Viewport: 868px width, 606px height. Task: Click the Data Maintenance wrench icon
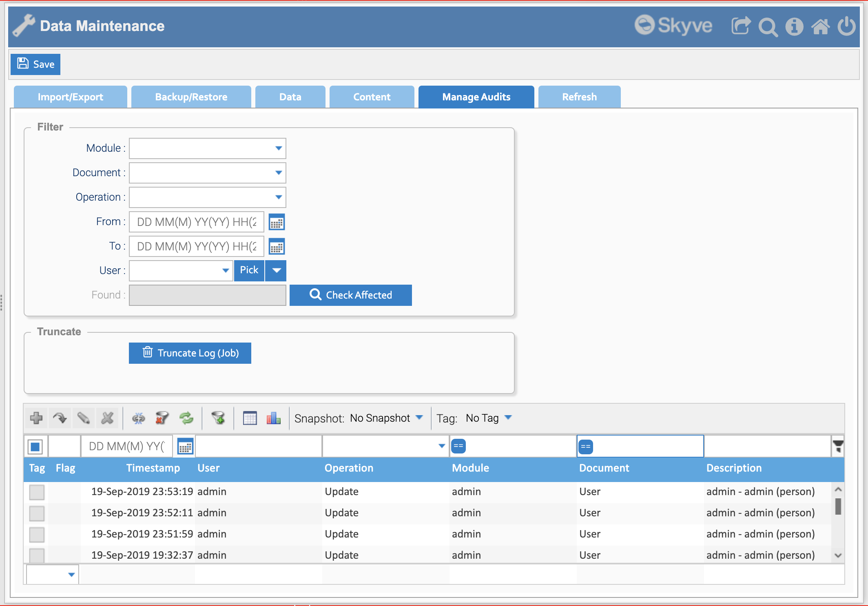tap(24, 26)
